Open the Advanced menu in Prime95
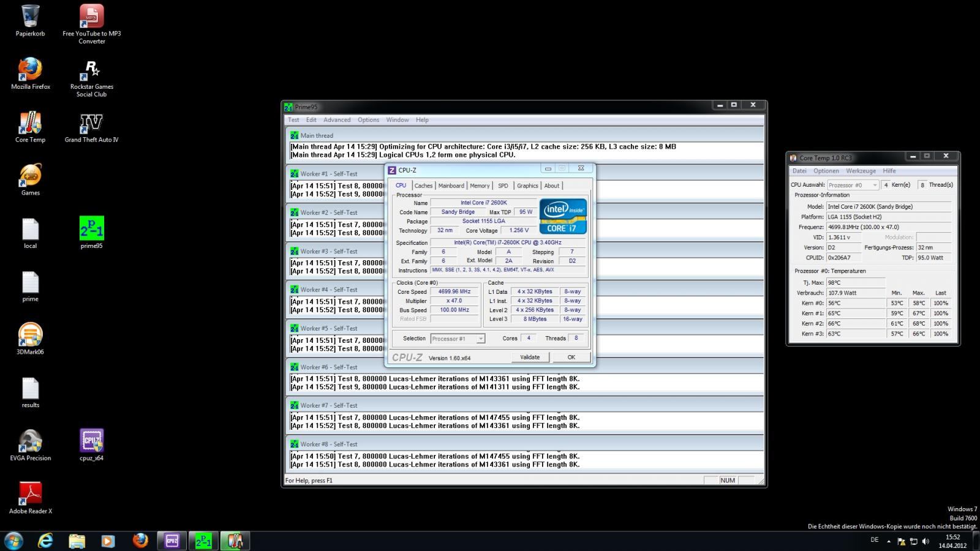This screenshot has width=980, height=551. [337, 120]
